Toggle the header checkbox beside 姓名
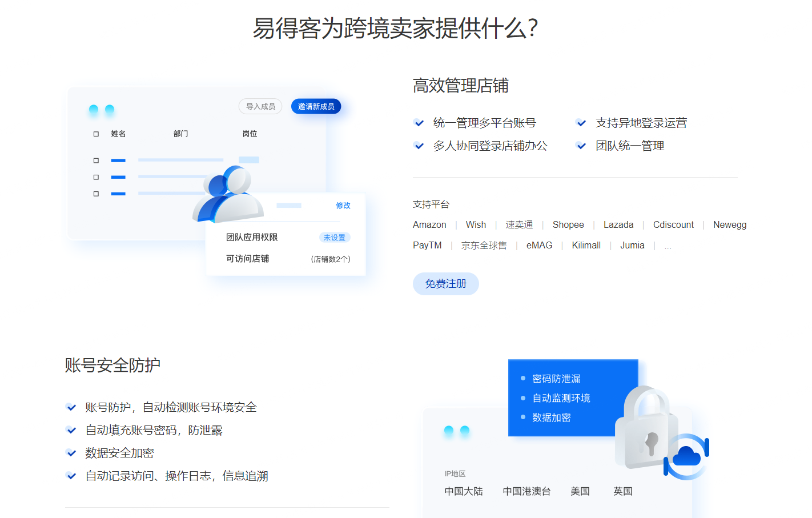 coord(96,134)
